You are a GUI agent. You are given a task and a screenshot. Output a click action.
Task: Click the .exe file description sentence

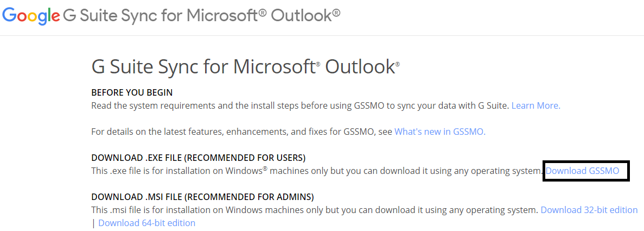tap(317, 171)
